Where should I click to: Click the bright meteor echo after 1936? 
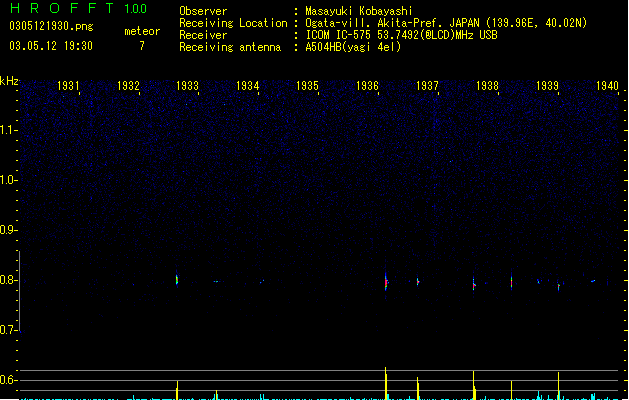[386, 282]
